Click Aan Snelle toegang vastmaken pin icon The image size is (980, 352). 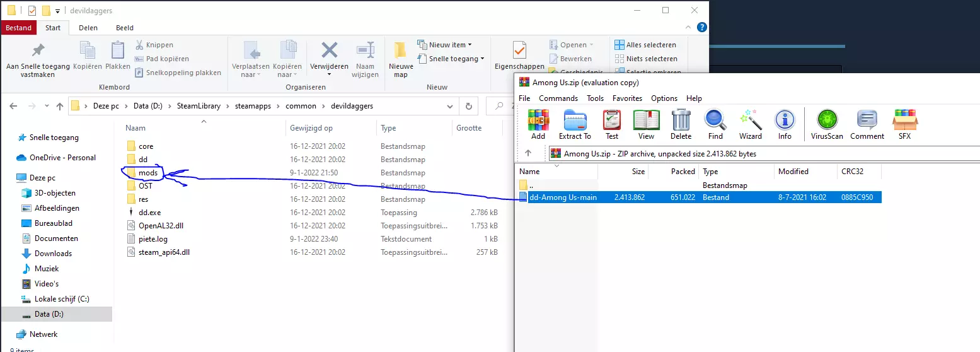(38, 50)
